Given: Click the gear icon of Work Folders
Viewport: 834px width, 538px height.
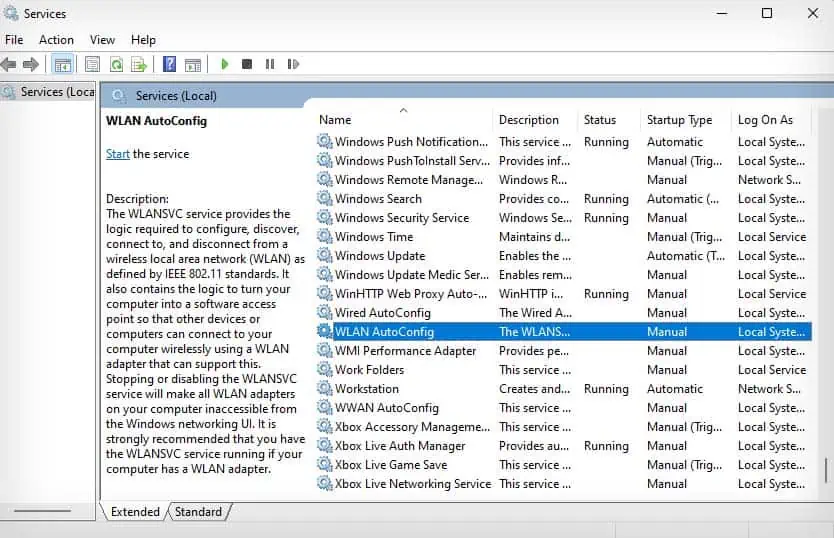Looking at the screenshot, I should coord(324,369).
